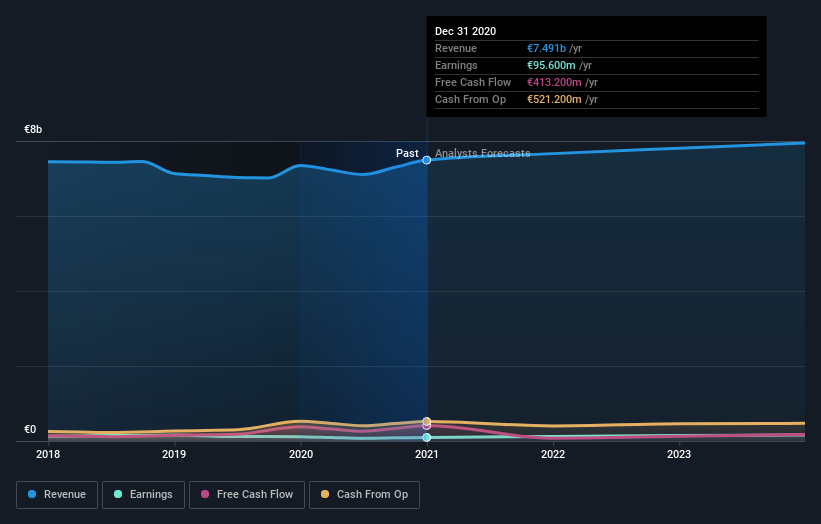Image resolution: width=821 pixels, height=524 pixels.
Task: Click the Revenue data point at 2021
Action: (x=427, y=160)
